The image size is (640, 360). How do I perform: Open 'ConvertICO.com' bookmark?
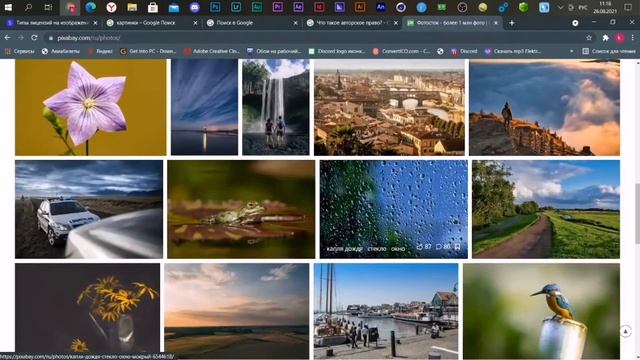click(401, 51)
